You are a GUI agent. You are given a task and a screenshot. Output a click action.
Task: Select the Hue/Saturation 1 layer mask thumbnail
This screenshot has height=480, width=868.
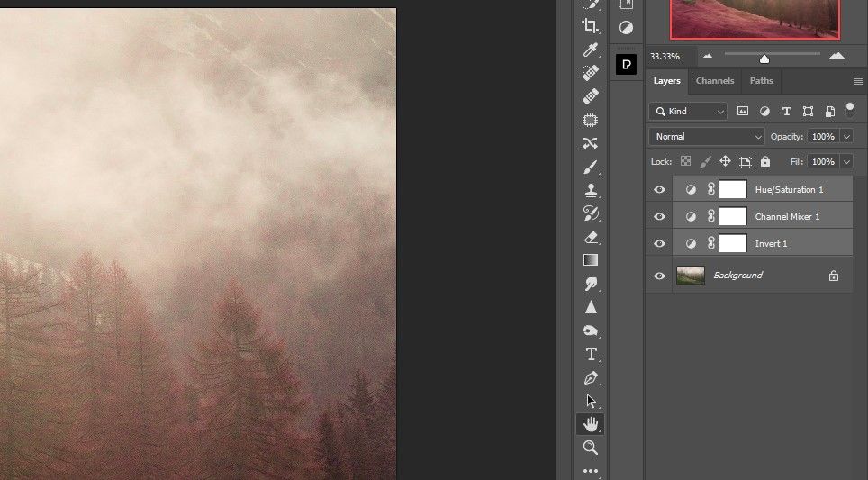coord(732,189)
